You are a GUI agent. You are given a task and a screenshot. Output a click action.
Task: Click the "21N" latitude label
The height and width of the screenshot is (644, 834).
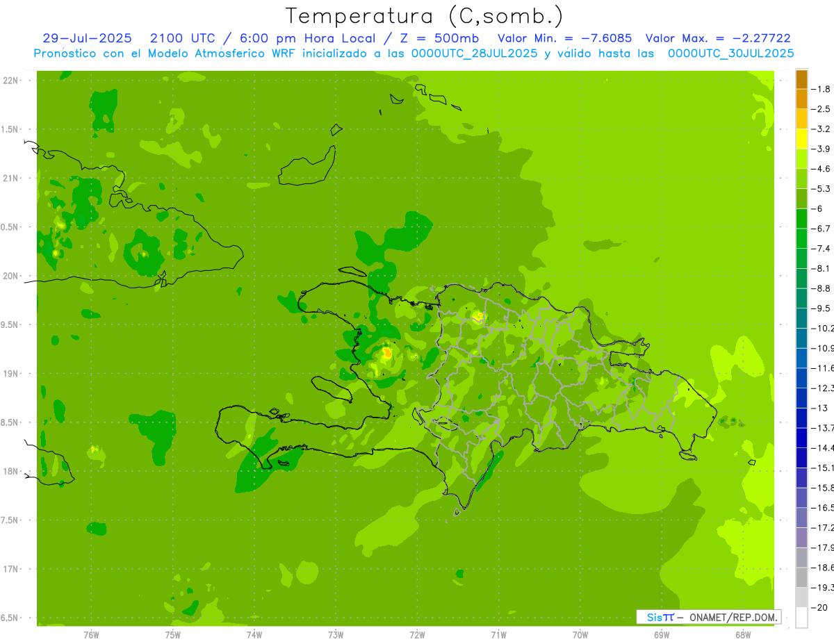[x=10, y=178]
